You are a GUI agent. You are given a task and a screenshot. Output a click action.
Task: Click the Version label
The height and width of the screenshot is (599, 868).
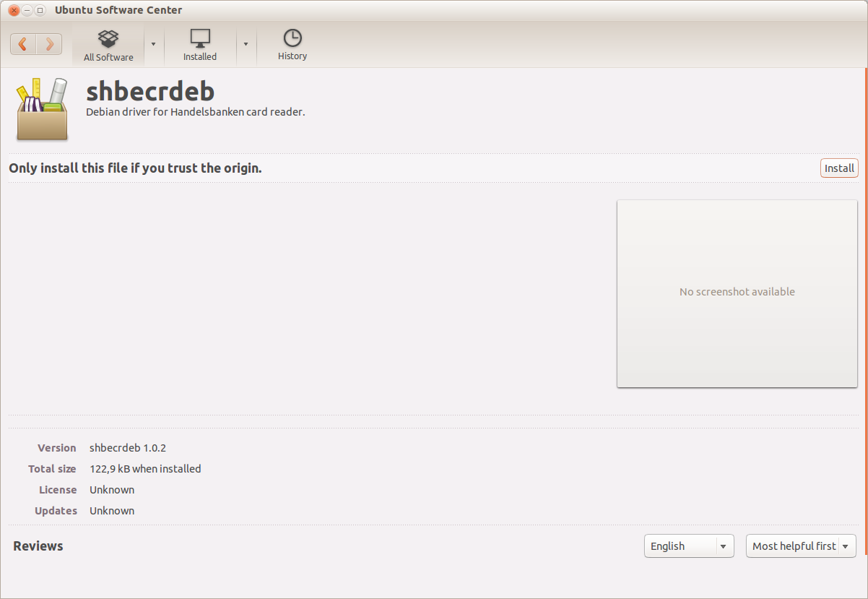click(57, 448)
